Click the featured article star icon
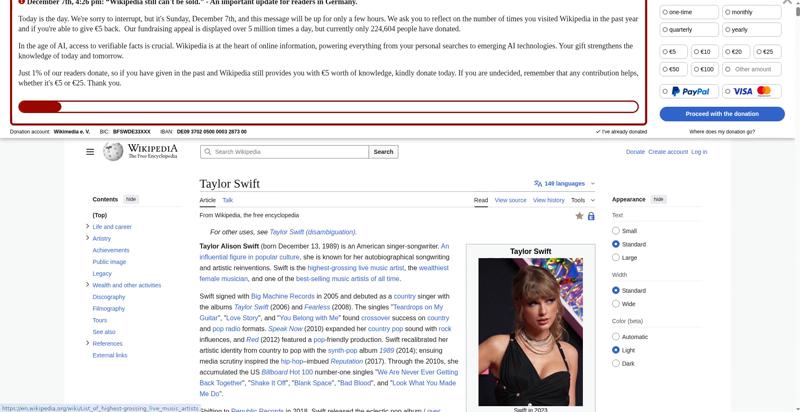Image resolution: width=800 pixels, height=412 pixels. coord(579,216)
